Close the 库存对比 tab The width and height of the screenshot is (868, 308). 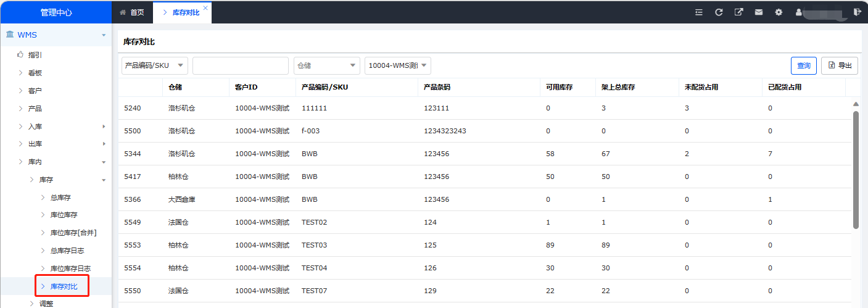(x=205, y=7)
